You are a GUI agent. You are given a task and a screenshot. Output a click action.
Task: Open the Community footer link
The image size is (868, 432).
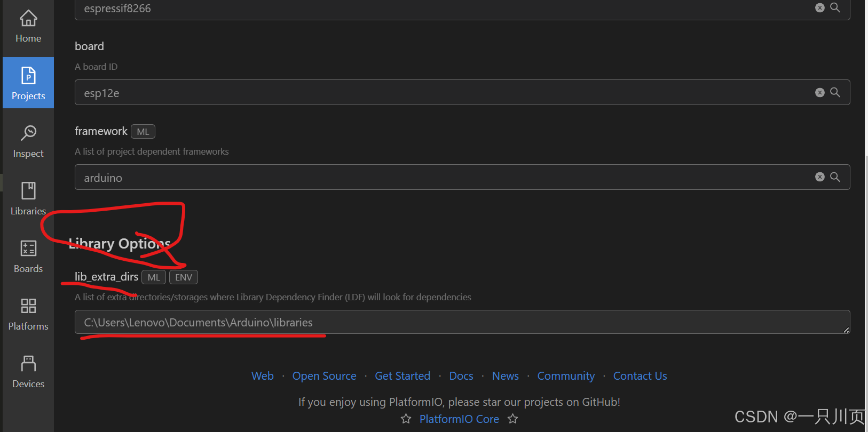(566, 376)
